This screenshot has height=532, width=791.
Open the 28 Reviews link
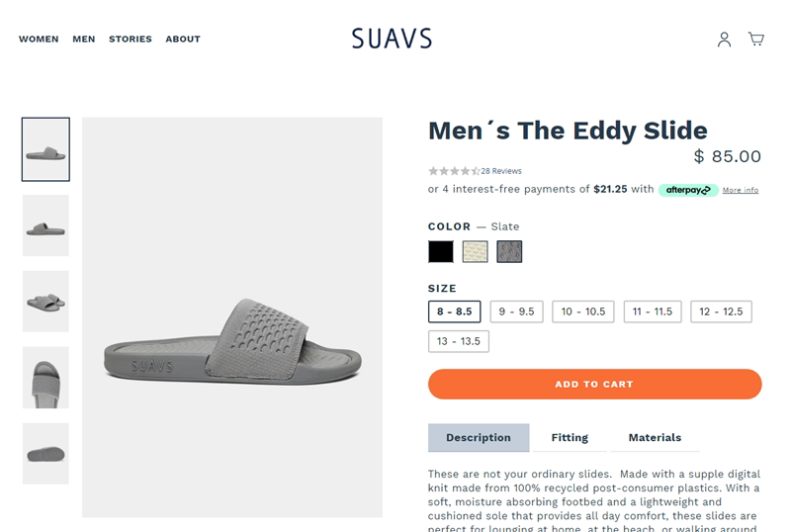501,171
